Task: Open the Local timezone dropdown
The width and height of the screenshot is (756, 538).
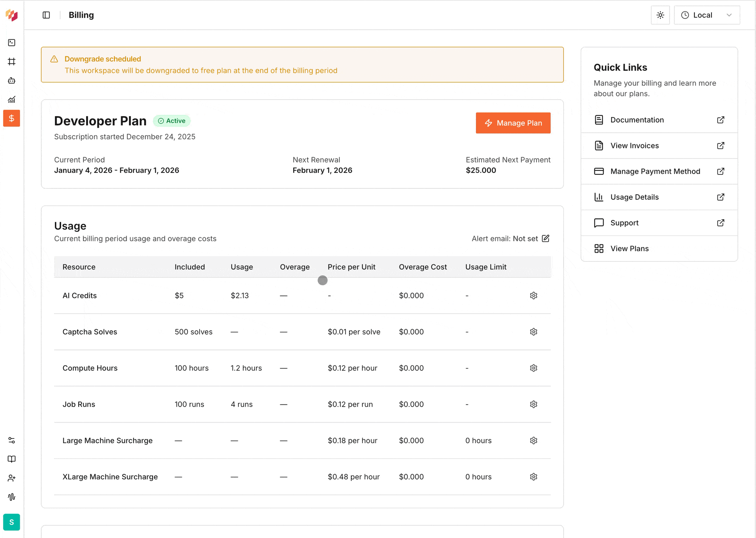Action: (x=706, y=15)
